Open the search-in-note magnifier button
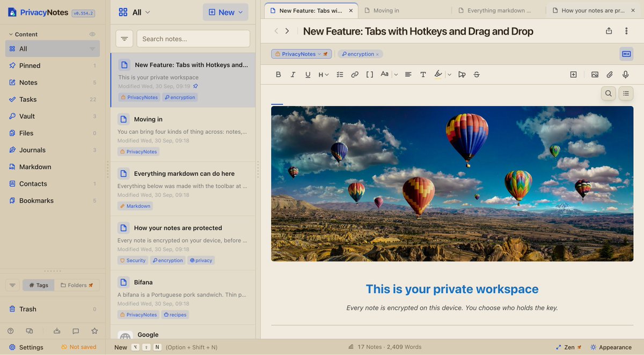Viewport: 644px width, 355px height. (x=609, y=93)
